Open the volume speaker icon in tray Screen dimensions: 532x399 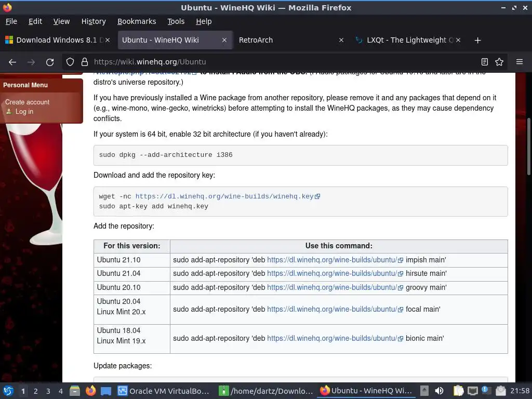click(439, 391)
